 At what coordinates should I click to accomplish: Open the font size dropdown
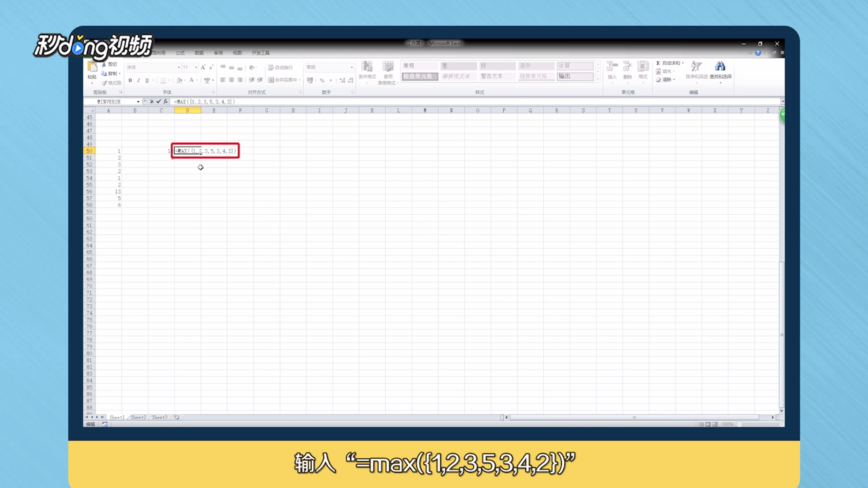pos(196,67)
